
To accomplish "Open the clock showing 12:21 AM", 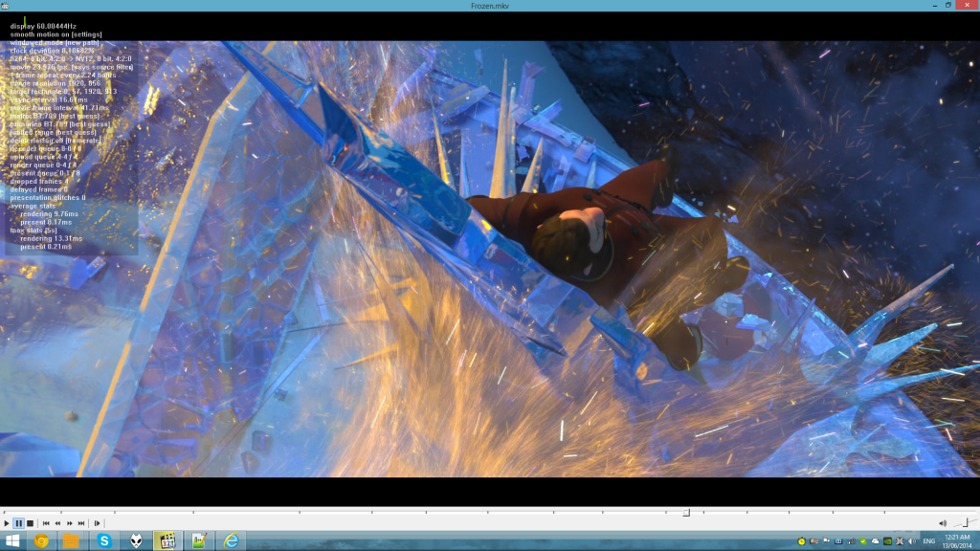I will [957, 541].
